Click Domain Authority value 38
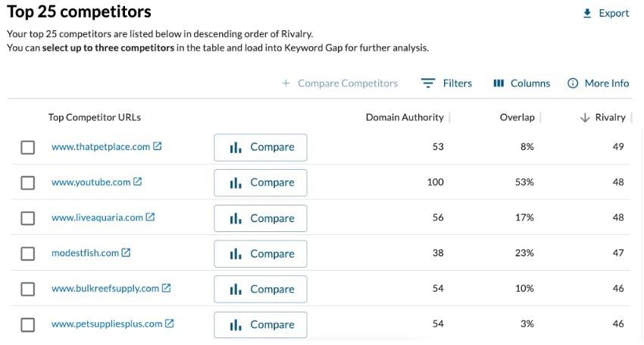The image size is (644, 345). [x=438, y=253]
